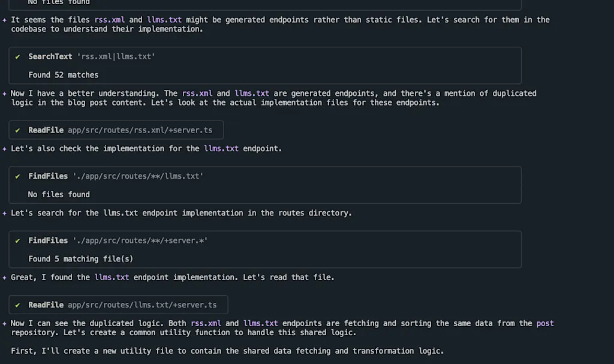The image size is (614, 364).
Task: Open the file path app/src/routes/rss.xml/+server.ts
Action: click(140, 130)
